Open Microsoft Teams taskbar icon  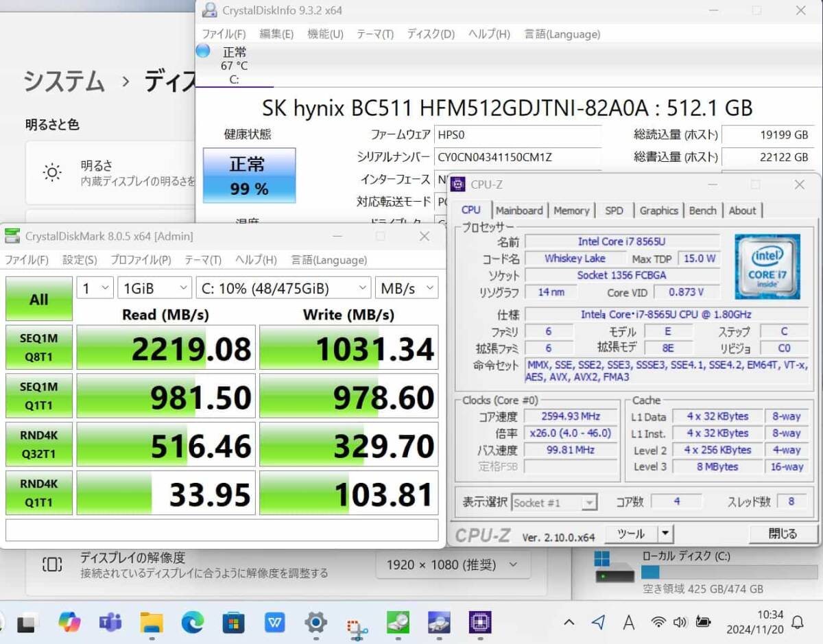(110, 622)
